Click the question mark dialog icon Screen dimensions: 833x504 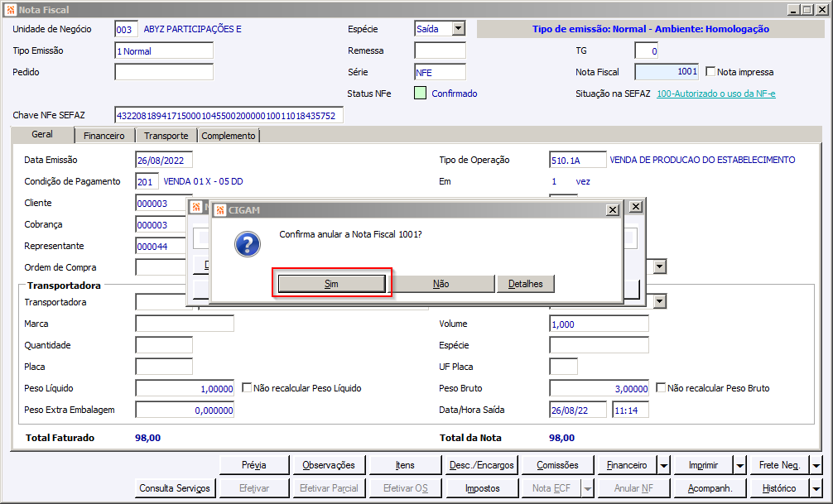pyautogui.click(x=248, y=243)
